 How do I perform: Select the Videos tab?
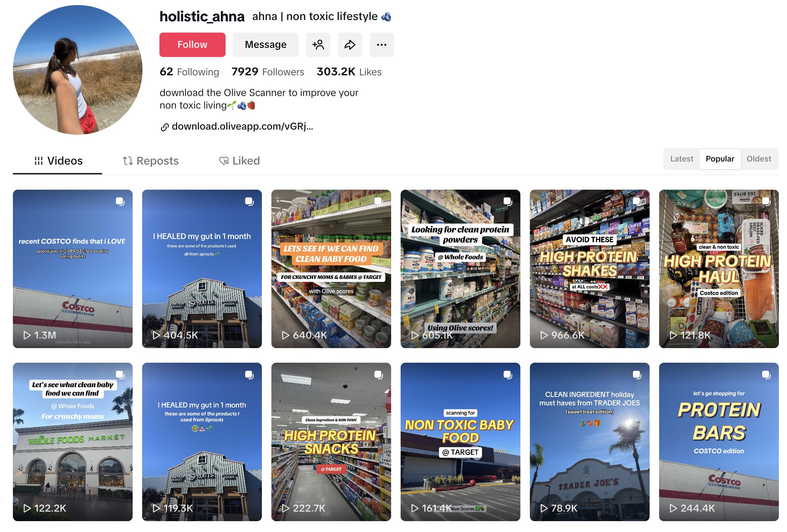pos(58,161)
